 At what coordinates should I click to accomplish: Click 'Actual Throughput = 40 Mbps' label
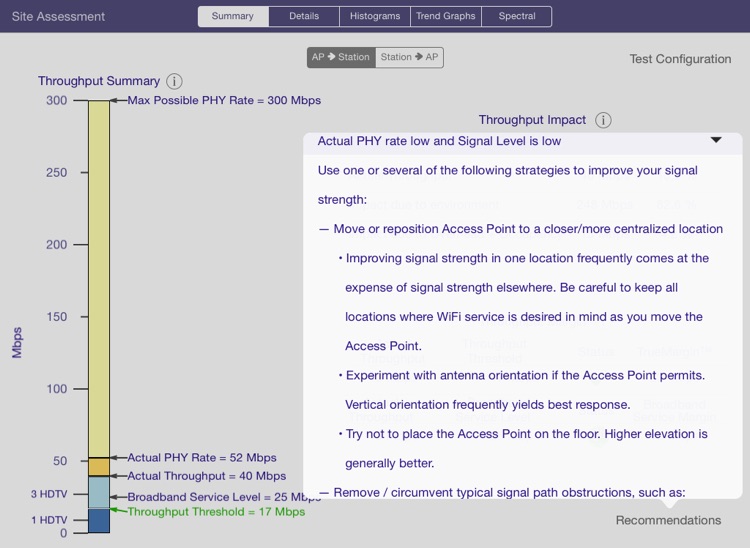[207, 476]
